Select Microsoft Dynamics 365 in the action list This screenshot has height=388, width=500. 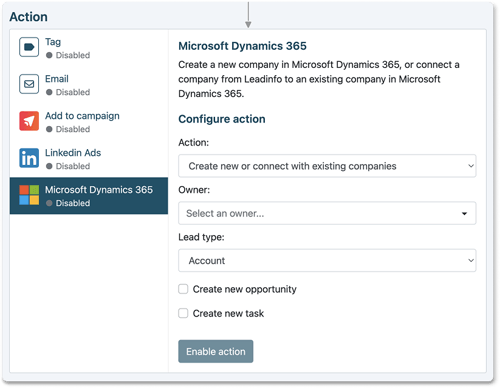(x=89, y=196)
